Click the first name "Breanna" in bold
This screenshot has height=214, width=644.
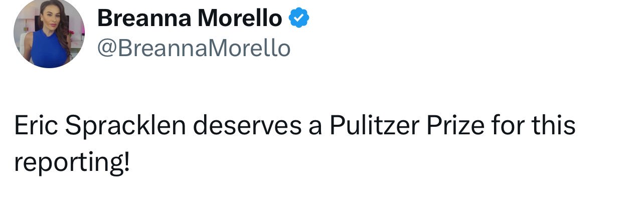tap(144, 19)
